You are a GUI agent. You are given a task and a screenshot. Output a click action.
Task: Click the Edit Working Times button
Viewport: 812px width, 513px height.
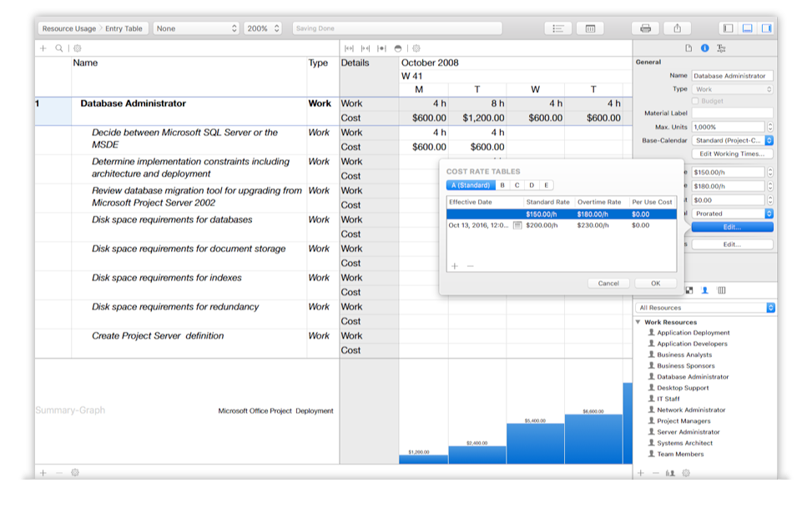732,153
